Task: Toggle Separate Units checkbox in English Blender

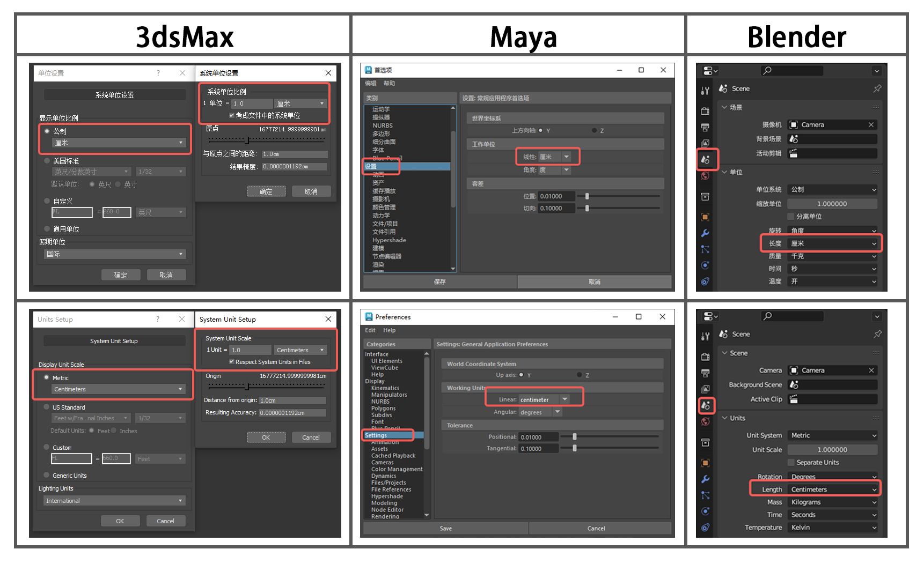Action: [x=791, y=462]
